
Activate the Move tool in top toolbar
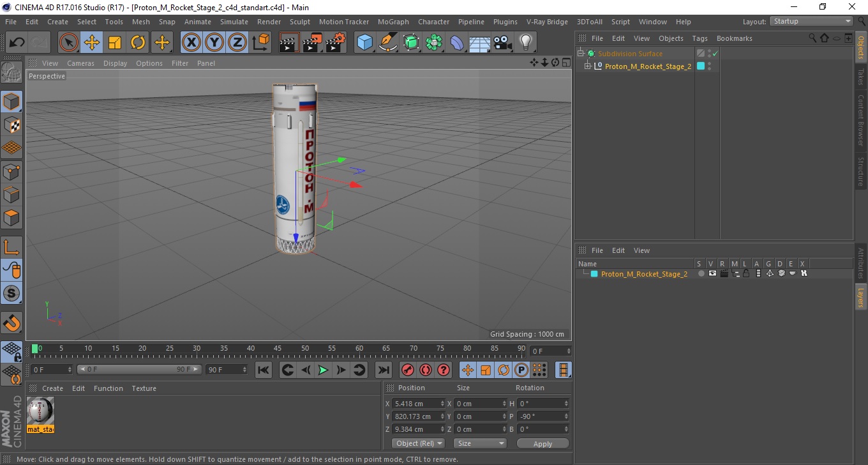point(92,43)
